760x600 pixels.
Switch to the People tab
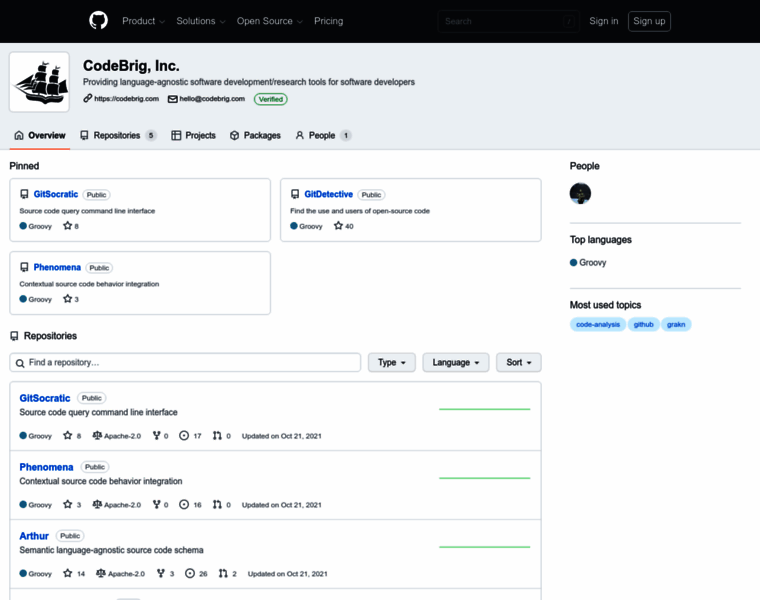pyautogui.click(x=323, y=135)
